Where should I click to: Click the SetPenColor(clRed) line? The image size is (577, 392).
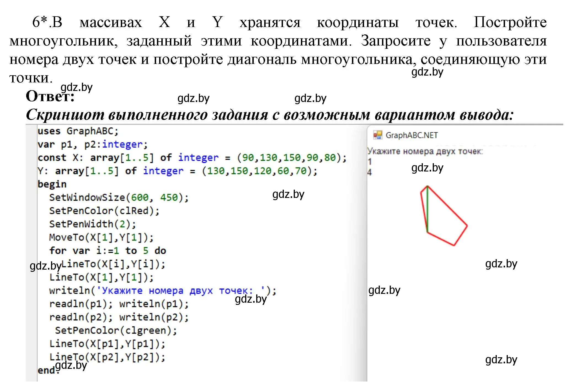pyautogui.click(x=104, y=211)
